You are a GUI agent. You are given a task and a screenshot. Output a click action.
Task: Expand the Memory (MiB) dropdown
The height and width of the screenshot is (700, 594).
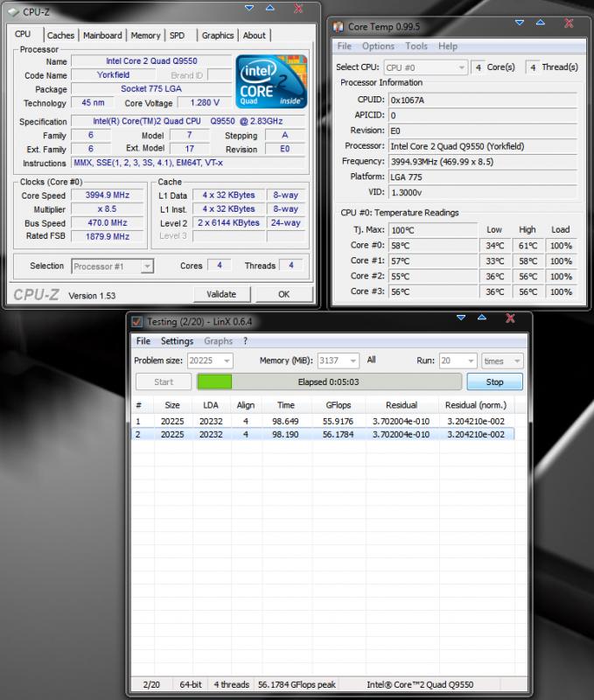(339, 360)
